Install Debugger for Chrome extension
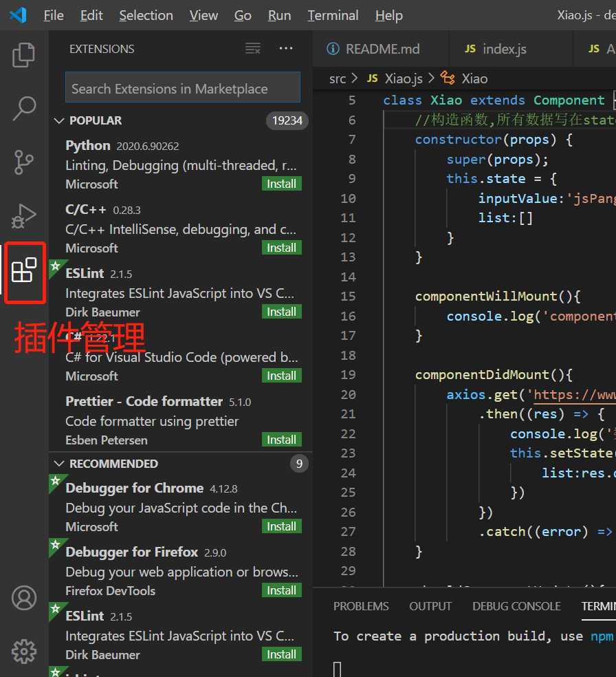 (281, 526)
